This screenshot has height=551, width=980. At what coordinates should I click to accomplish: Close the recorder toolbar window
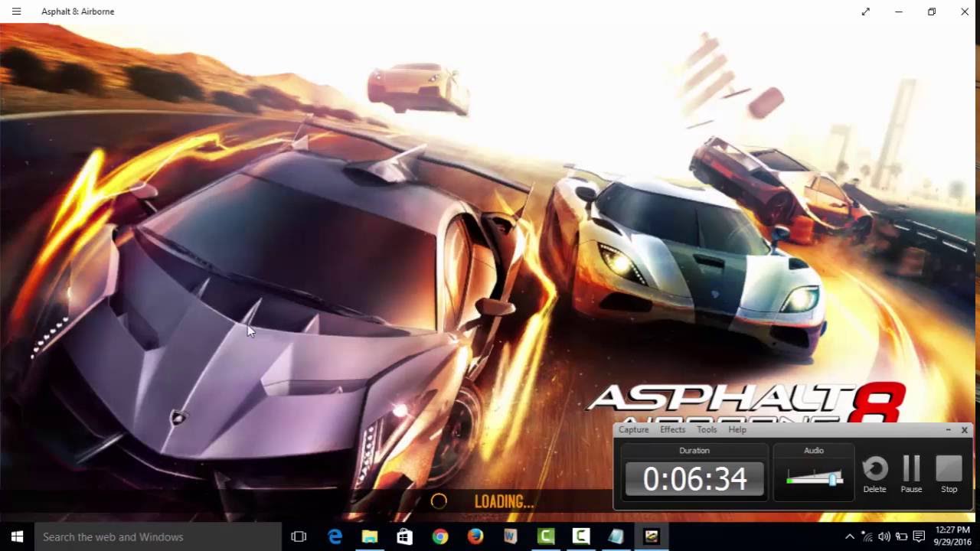(x=964, y=430)
